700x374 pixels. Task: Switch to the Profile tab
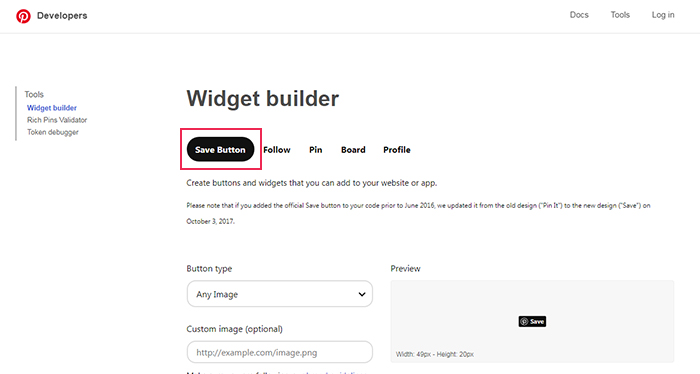coord(397,150)
